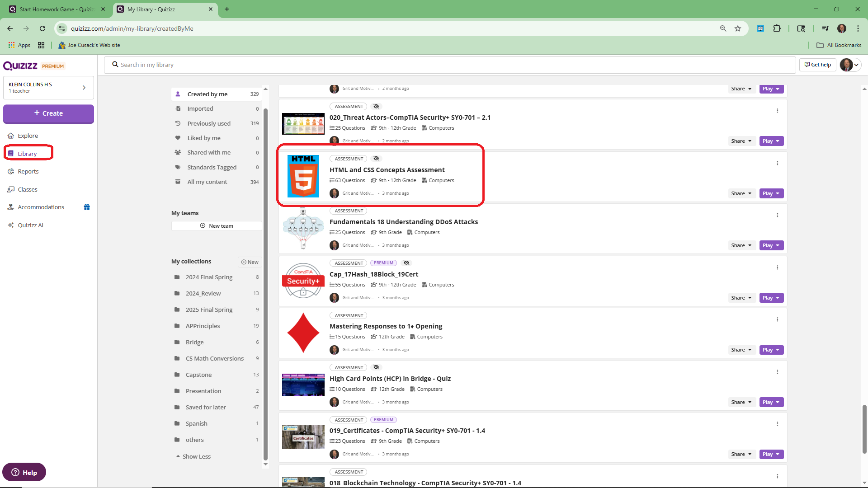The image size is (868, 488).
Task: Open the Reports section
Action: [28, 171]
